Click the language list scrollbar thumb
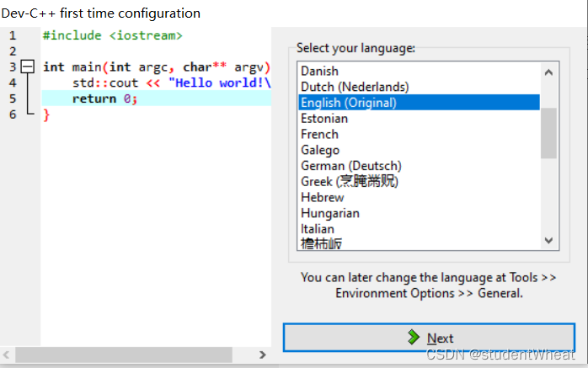 click(548, 133)
